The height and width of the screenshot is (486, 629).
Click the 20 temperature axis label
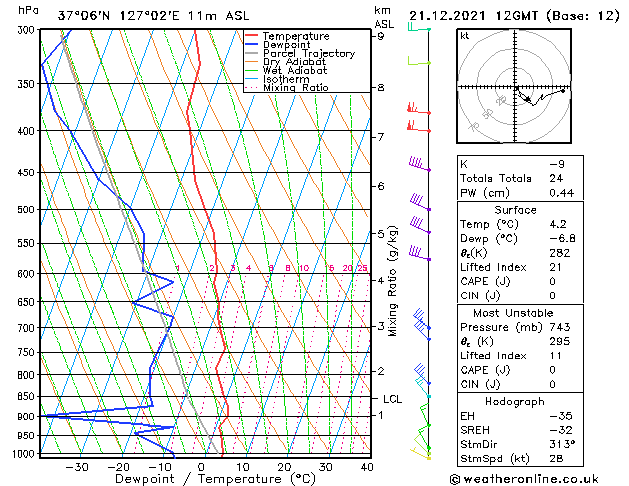(x=284, y=467)
